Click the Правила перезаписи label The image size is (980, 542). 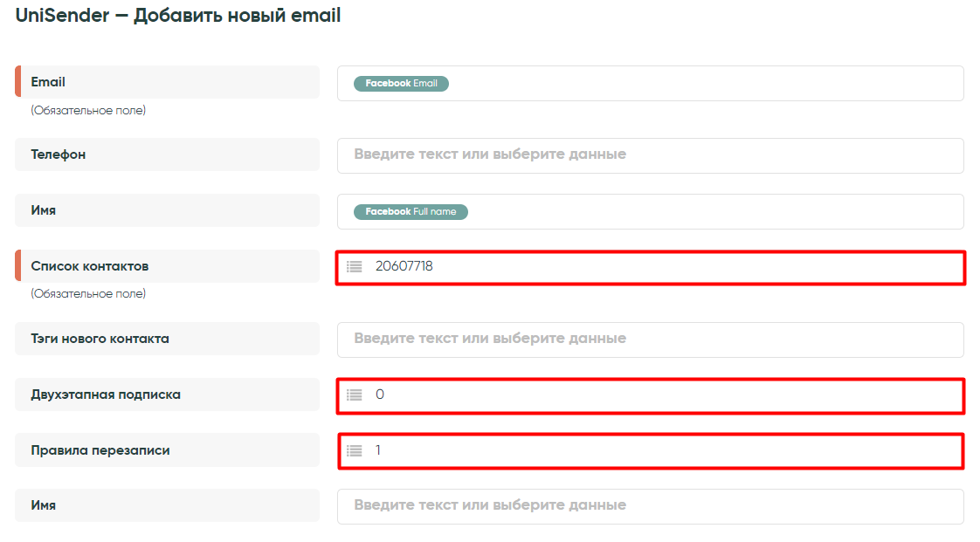click(x=100, y=450)
